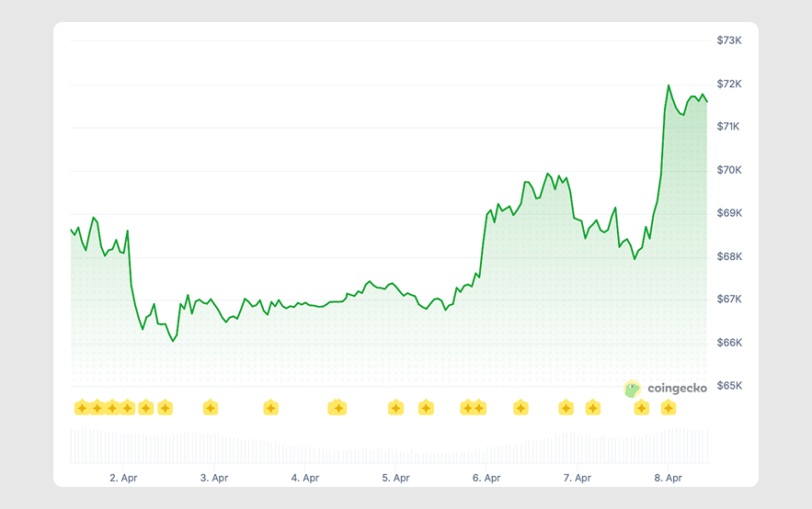Click the leftmost yellow news marker
812x509 pixels.
[x=81, y=407]
